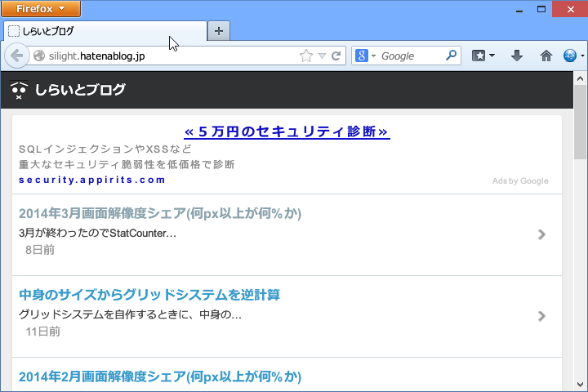Reload the page with the refresh icon
Viewport: 588px width, 392px height.
coord(336,56)
